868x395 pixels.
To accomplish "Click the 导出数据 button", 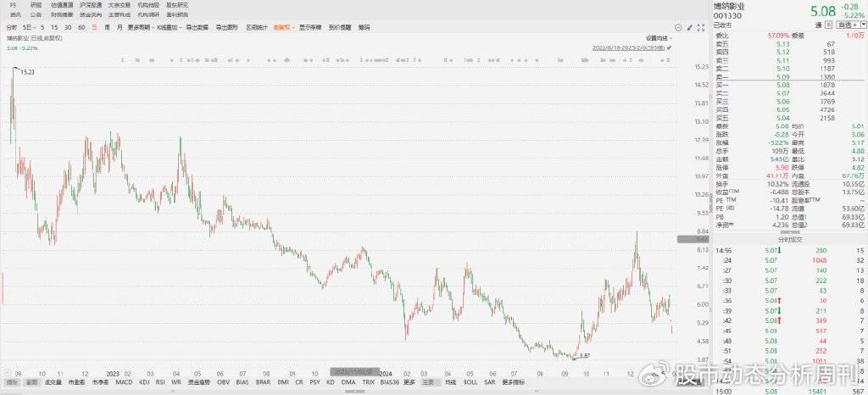I will click(x=198, y=27).
